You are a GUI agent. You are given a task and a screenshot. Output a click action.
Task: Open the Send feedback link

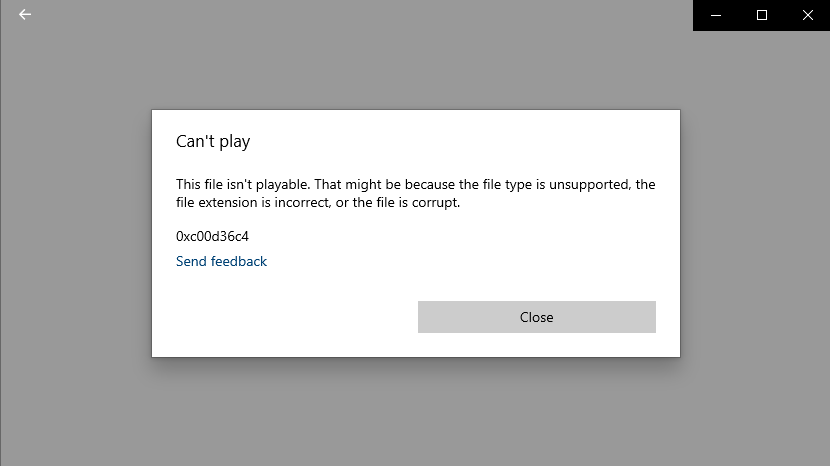(221, 261)
